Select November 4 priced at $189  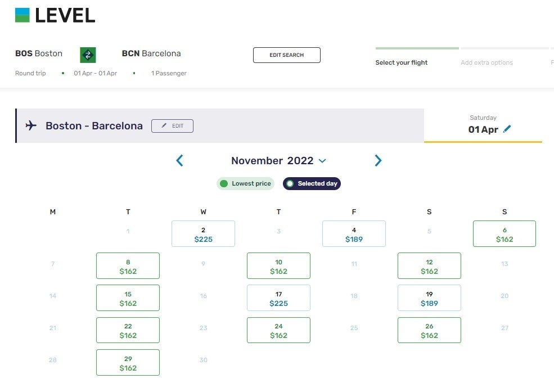[354, 234]
